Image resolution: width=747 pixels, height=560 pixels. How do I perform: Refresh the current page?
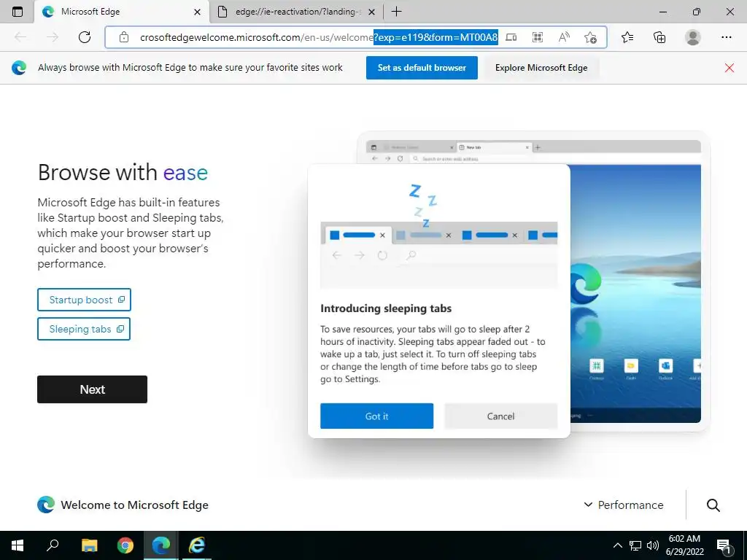(x=85, y=37)
